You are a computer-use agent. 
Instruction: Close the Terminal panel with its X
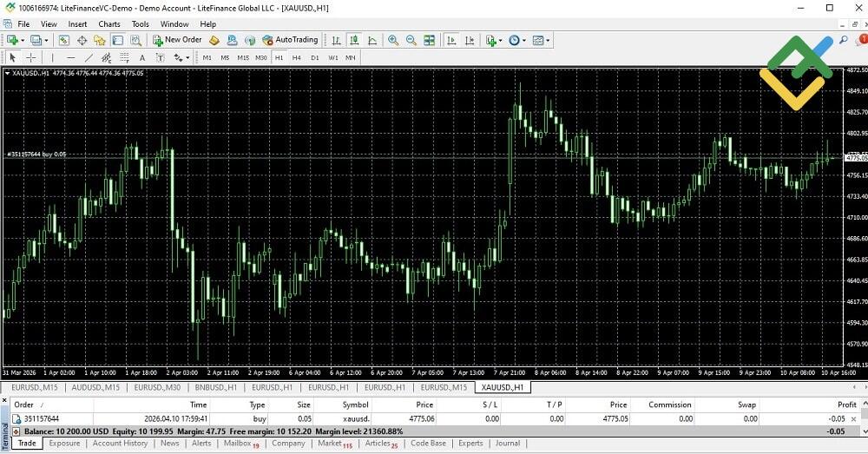(4, 399)
